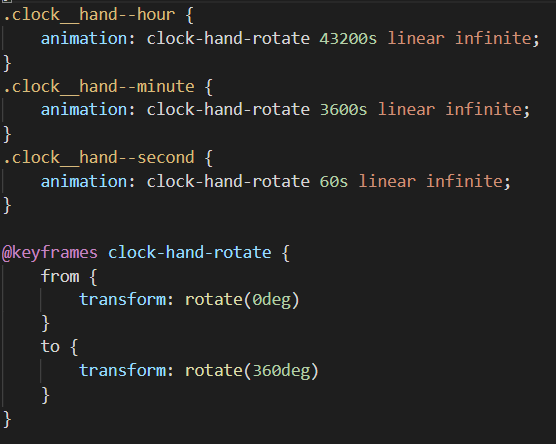Click the 0deg rotation value

point(271,300)
